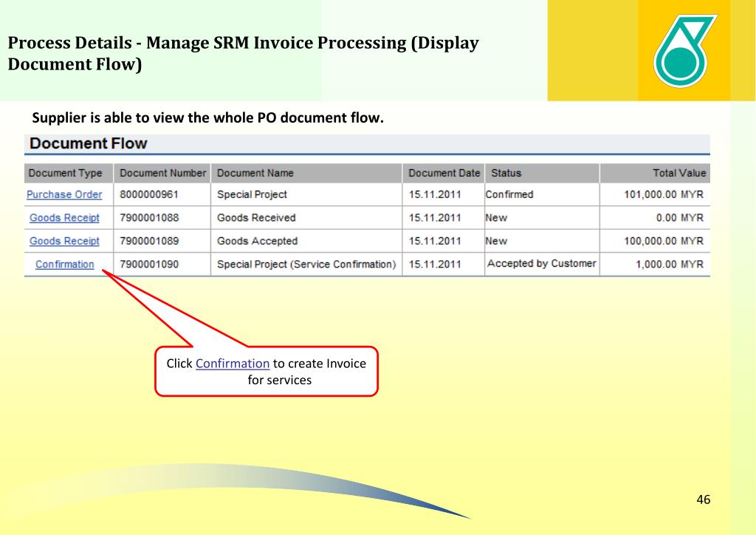Image resolution: width=756 pixels, height=535 pixels.
Task: Select the Document Date column header
Action: (444, 173)
